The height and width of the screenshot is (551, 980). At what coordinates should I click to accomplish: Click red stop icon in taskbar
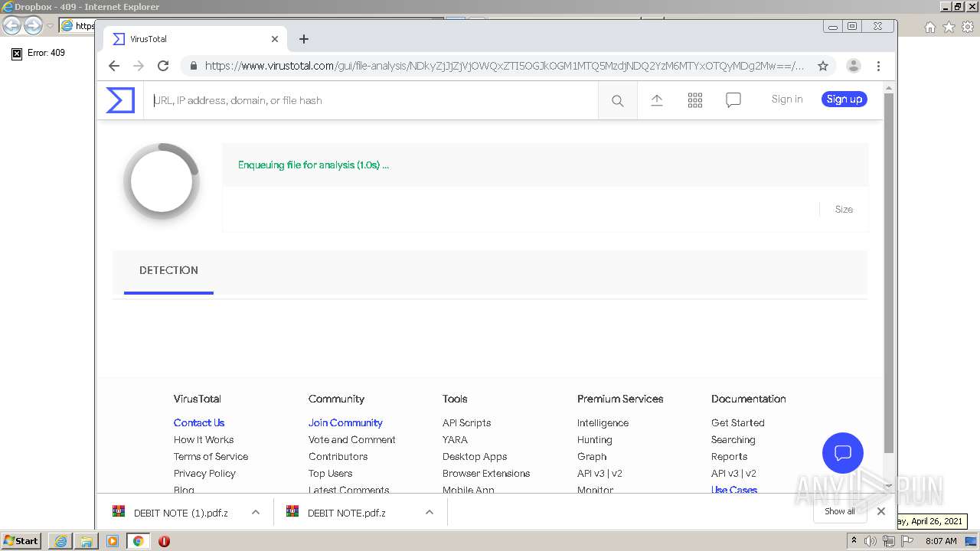[164, 541]
